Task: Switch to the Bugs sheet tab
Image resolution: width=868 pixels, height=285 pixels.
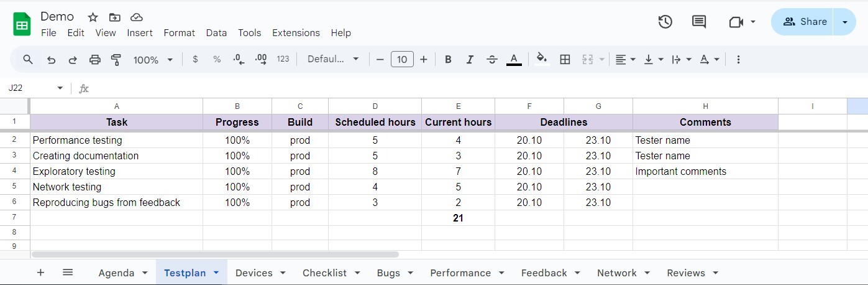Action: (x=388, y=273)
